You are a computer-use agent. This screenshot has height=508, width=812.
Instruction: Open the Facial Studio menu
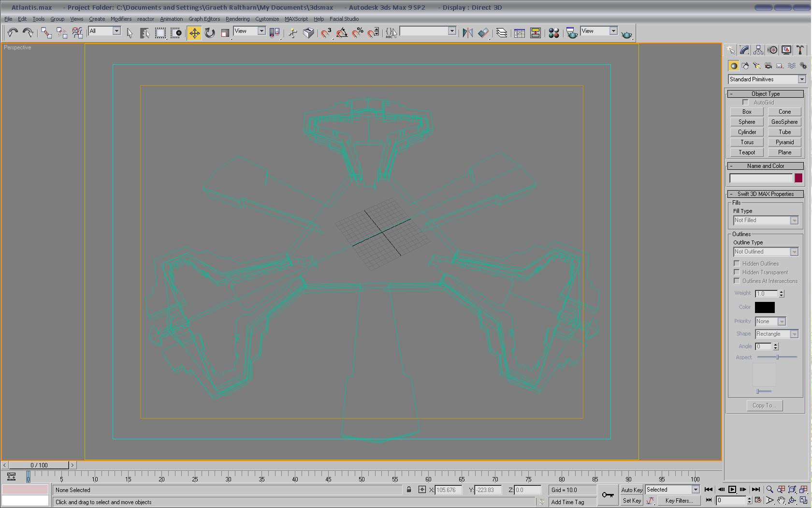pos(344,19)
